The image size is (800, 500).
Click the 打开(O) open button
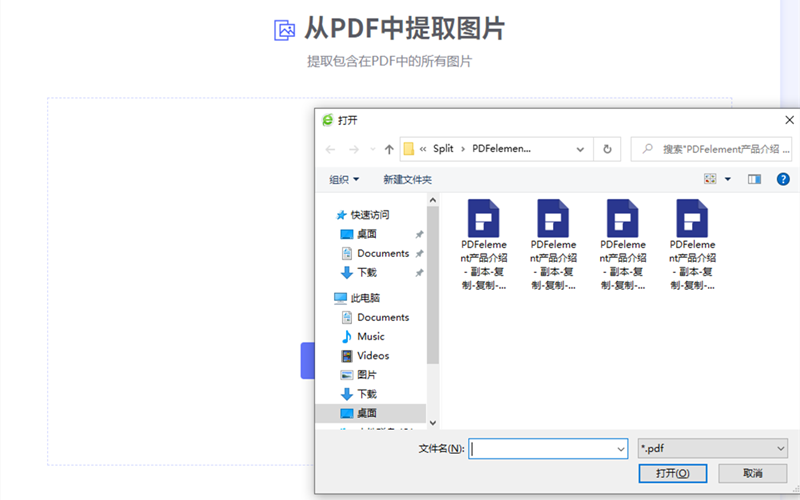click(x=673, y=473)
